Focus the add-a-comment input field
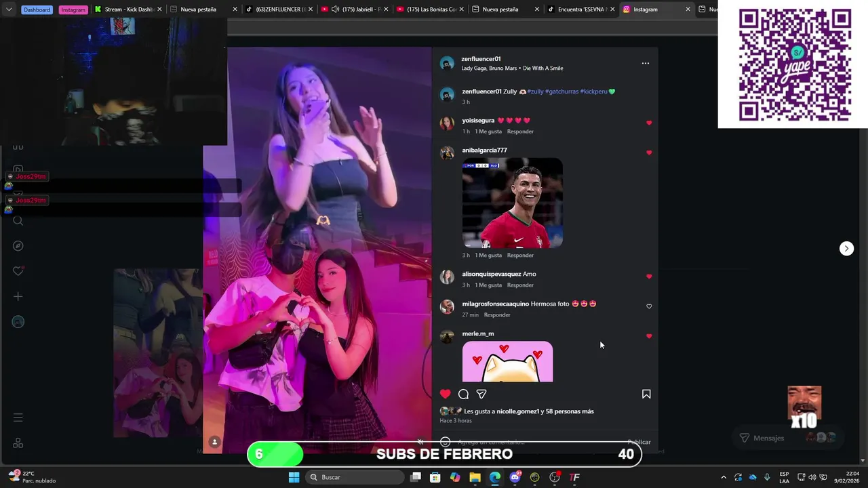This screenshot has width=868, height=488. (x=539, y=442)
